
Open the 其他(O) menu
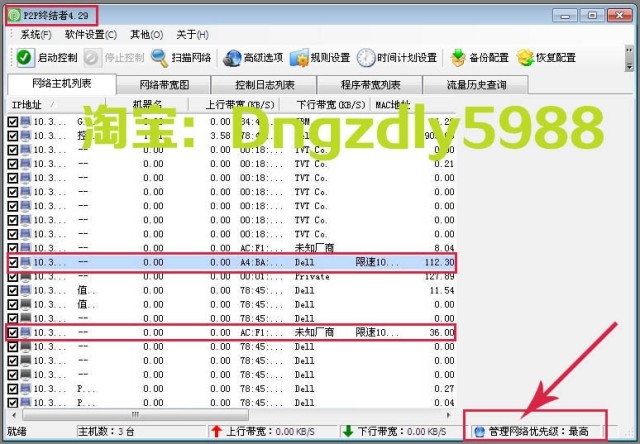point(147,35)
